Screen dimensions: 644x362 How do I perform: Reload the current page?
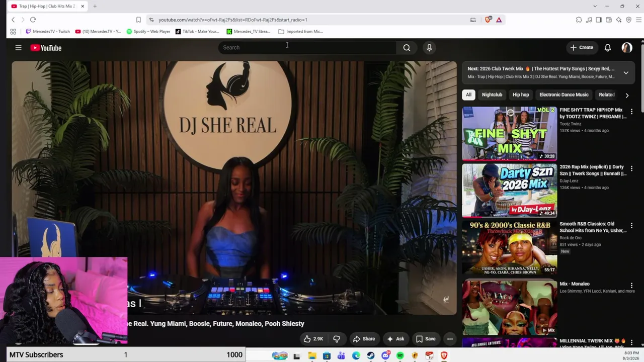point(33,20)
